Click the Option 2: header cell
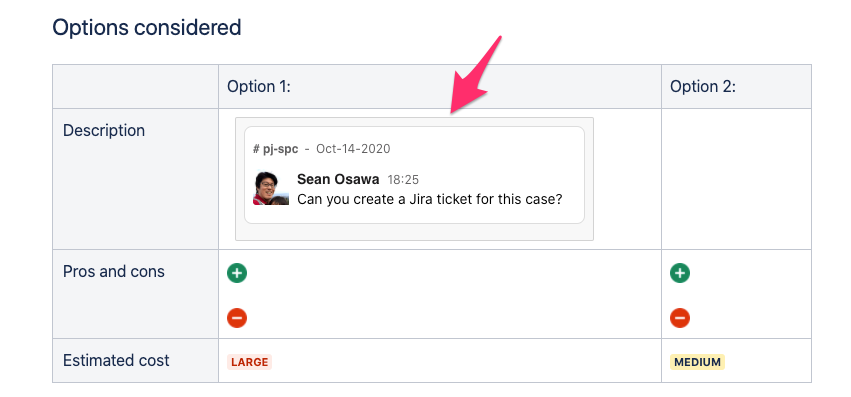Image resolution: width=851 pixels, height=397 pixels. click(736, 86)
